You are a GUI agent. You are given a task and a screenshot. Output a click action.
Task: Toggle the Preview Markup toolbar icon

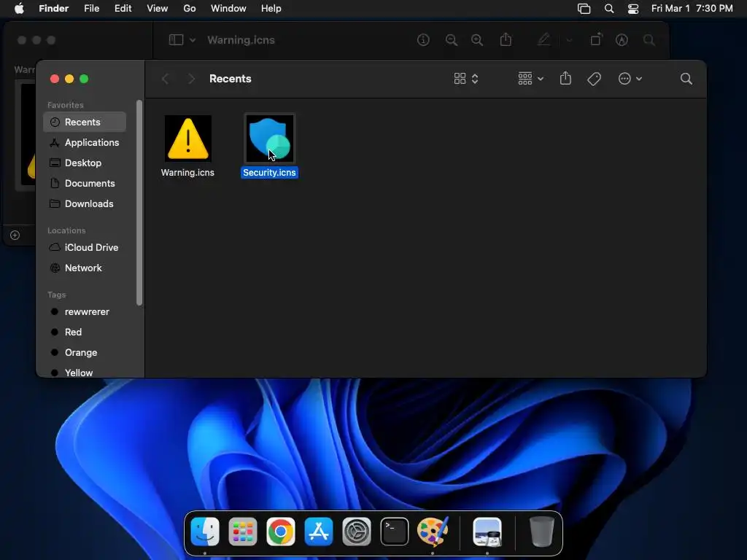click(x=622, y=40)
